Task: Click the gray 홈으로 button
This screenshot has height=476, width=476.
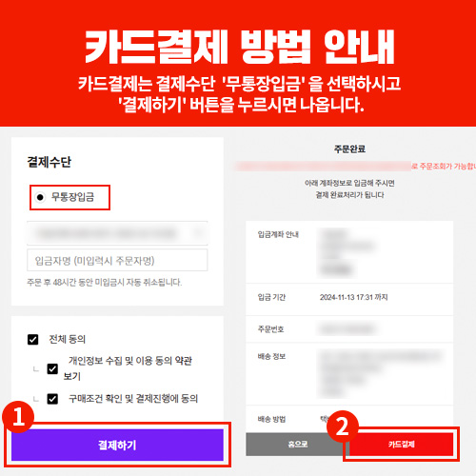Action: tap(297, 445)
